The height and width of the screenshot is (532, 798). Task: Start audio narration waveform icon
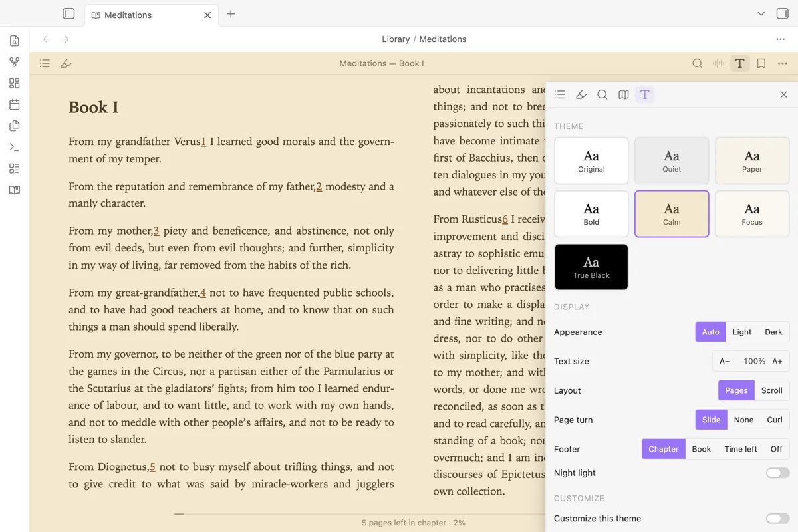tap(718, 63)
